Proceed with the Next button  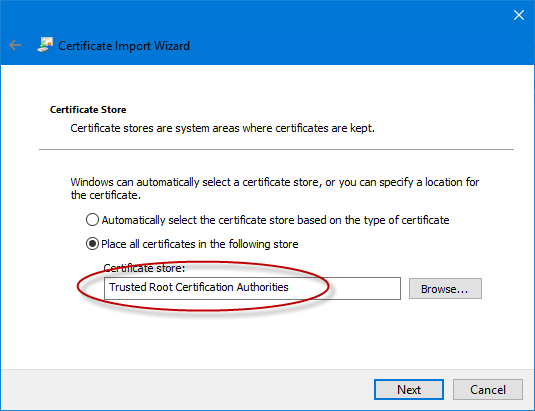[409, 390]
